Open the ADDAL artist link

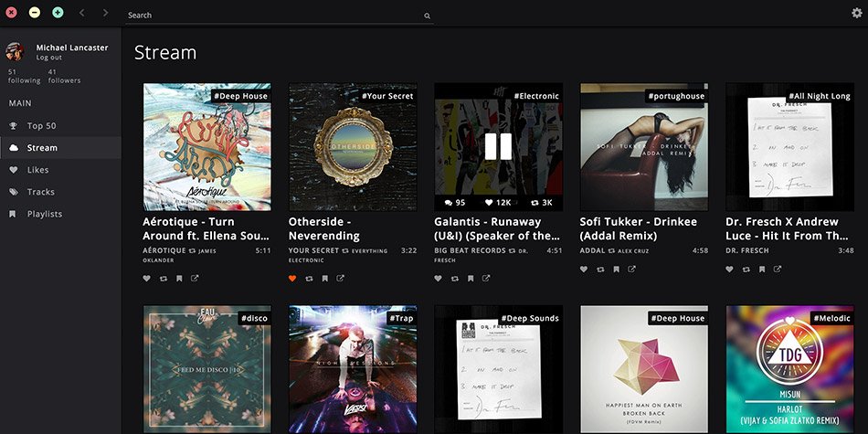(592, 250)
